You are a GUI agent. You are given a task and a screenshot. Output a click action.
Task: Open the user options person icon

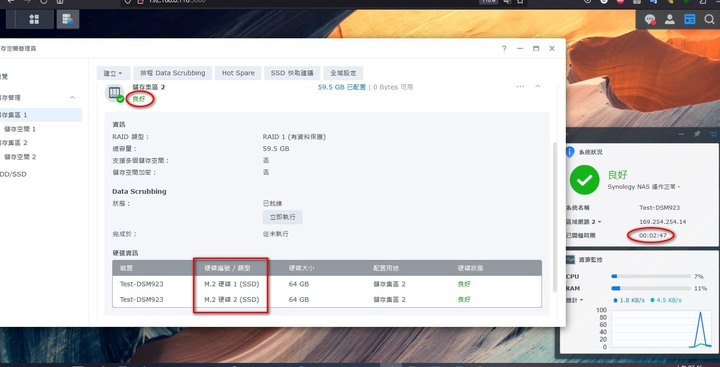pos(669,19)
